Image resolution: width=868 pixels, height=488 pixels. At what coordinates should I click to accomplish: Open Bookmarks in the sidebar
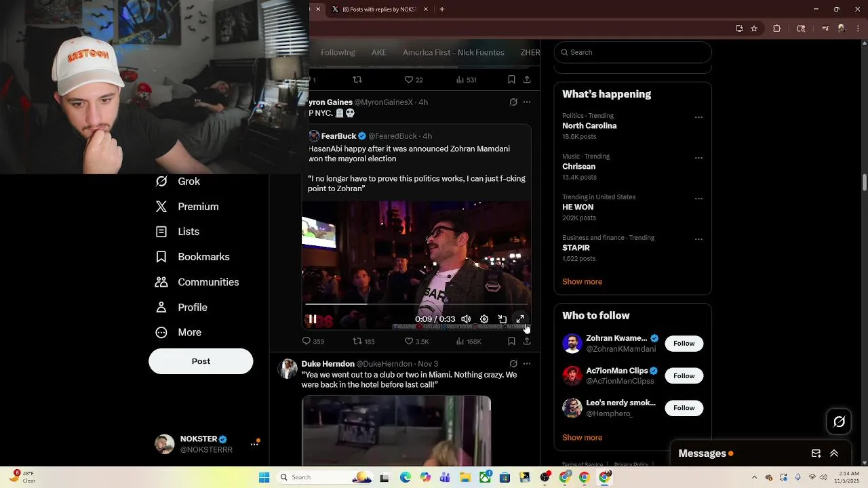coord(193,257)
